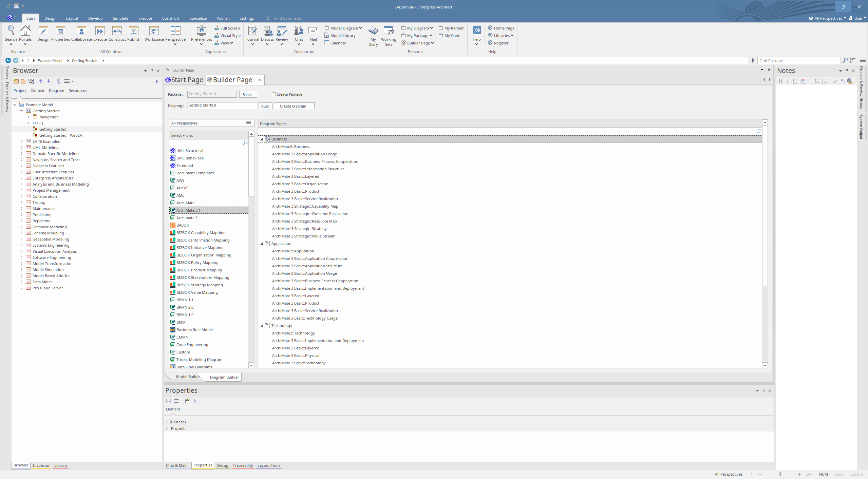Open the Simulate ribbon tab
Viewport: 868px width, 479px height.
click(x=120, y=18)
